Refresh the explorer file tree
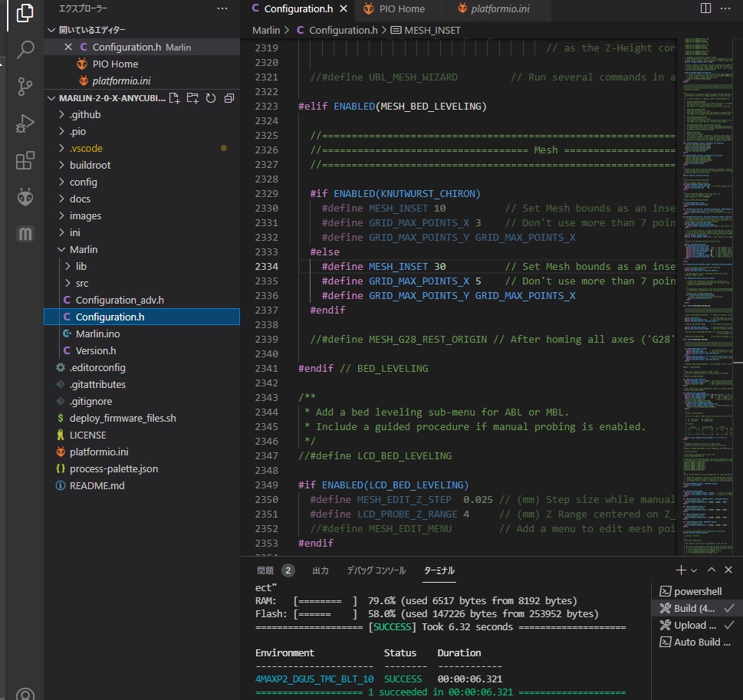743x700 pixels. [211, 98]
